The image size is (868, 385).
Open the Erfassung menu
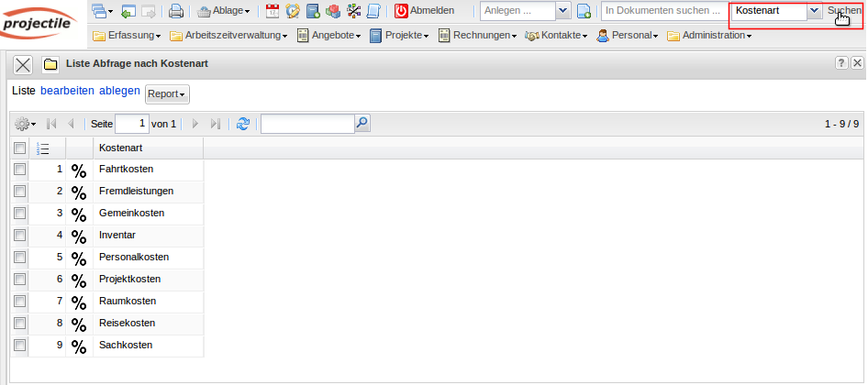pyautogui.click(x=127, y=36)
